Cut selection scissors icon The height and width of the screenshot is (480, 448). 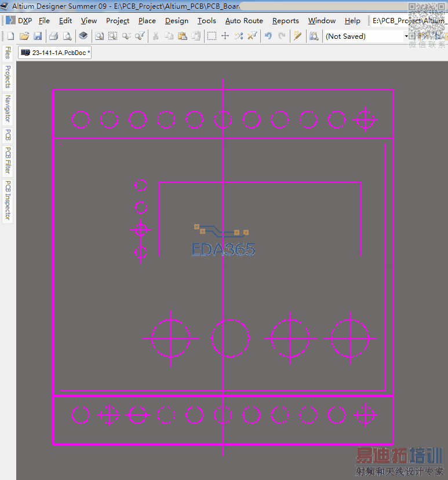pyautogui.click(x=156, y=36)
